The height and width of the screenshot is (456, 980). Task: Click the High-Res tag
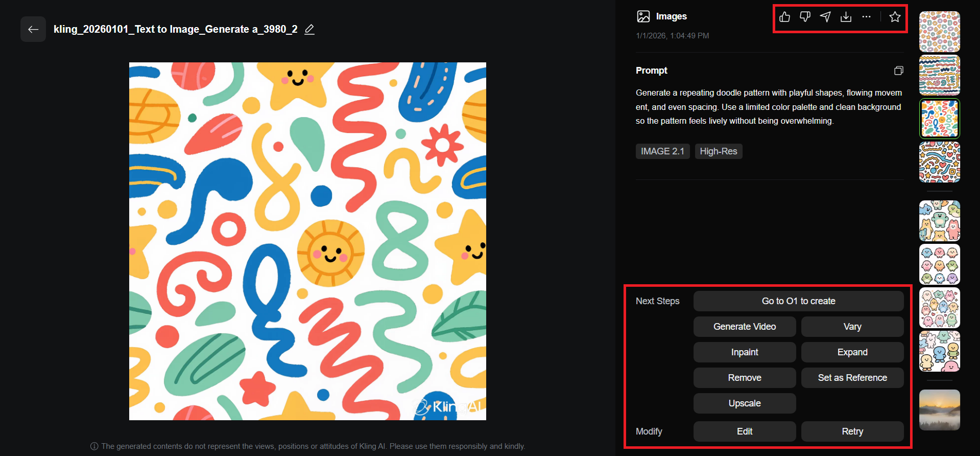[719, 151]
